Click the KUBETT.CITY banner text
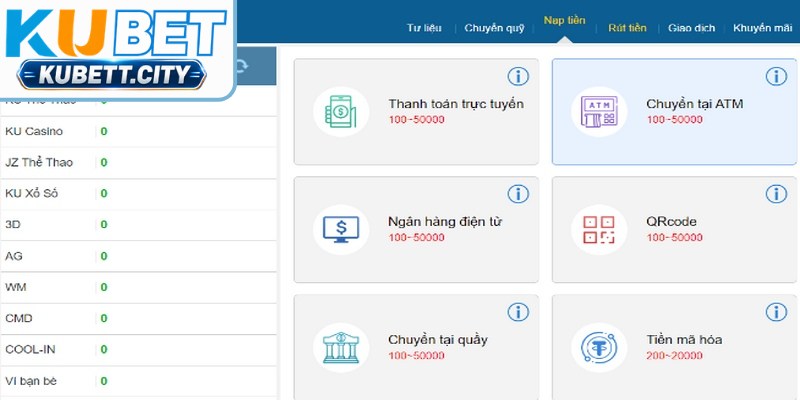Image resolution: width=800 pixels, height=400 pixels. [x=114, y=76]
